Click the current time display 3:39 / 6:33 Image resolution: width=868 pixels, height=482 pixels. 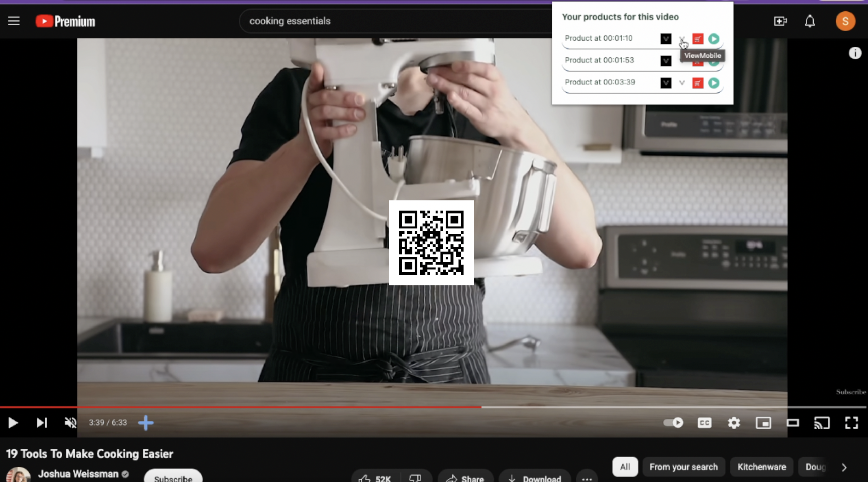[x=108, y=423]
